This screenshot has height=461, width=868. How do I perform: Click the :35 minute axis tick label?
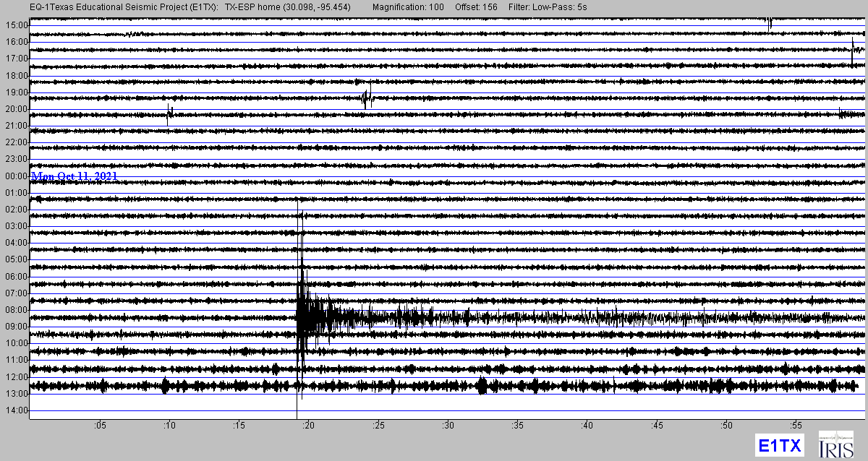pyautogui.click(x=519, y=425)
